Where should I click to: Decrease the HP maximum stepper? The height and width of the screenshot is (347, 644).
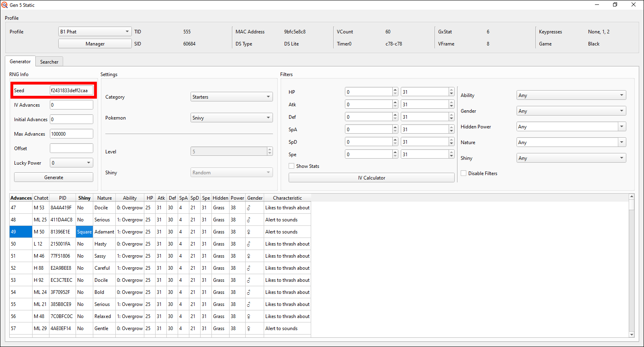click(x=451, y=94)
